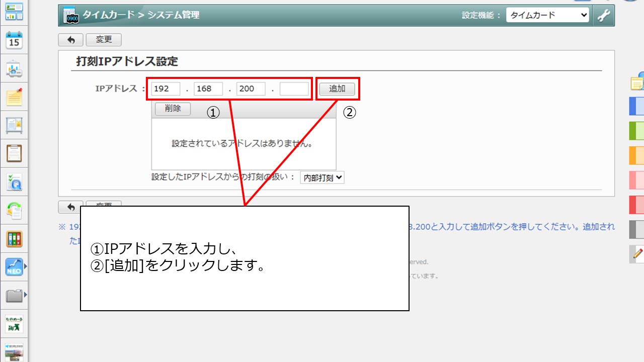Open the clipboard icon in sidebar
Image resolution: width=644 pixels, height=362 pixels.
(14, 153)
